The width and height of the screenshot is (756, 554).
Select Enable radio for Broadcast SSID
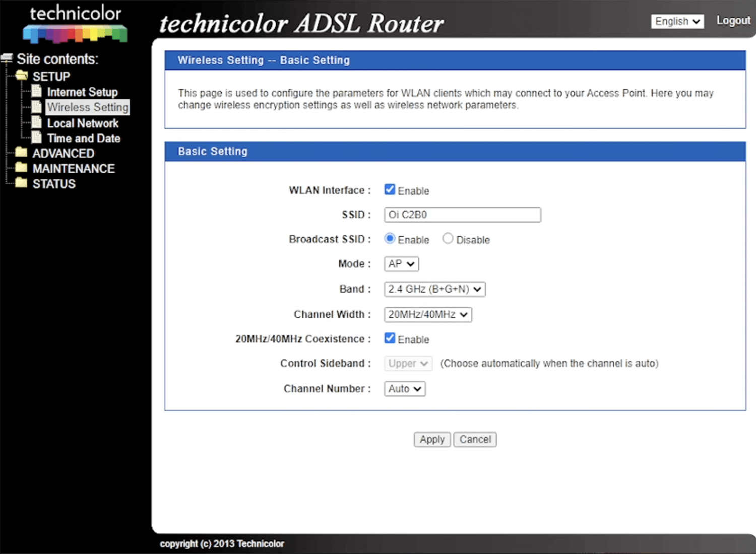click(x=390, y=239)
